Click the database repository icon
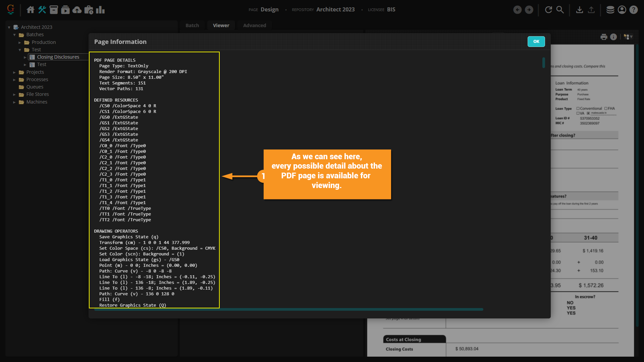 point(610,10)
